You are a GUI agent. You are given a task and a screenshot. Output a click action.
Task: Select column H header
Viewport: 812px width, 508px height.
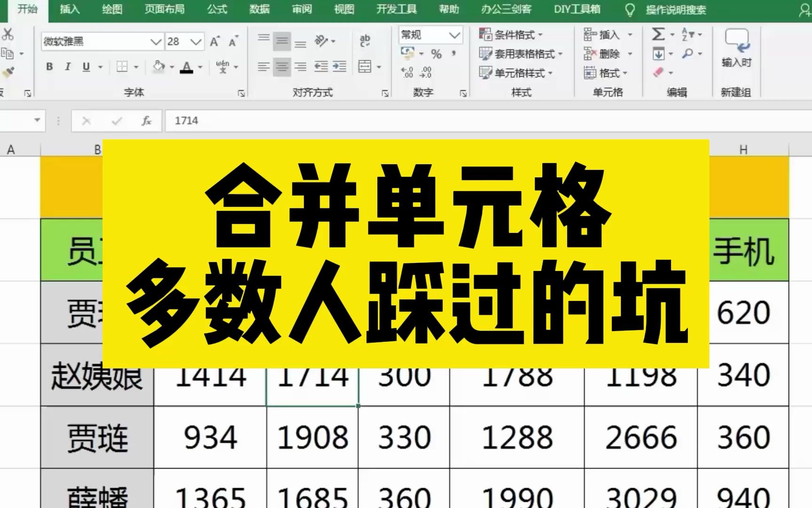coord(743,150)
